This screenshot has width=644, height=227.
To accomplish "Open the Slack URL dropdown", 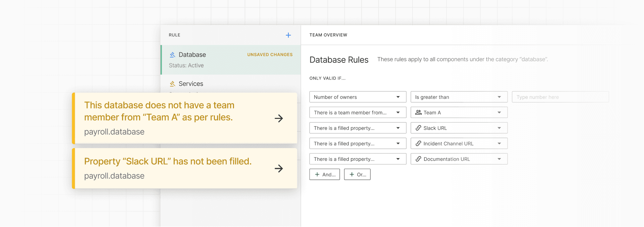I will pyautogui.click(x=459, y=128).
